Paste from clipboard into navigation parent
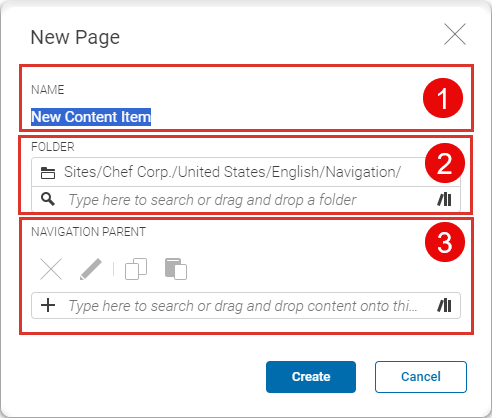Screen dimensions: 492x418 point(176,269)
